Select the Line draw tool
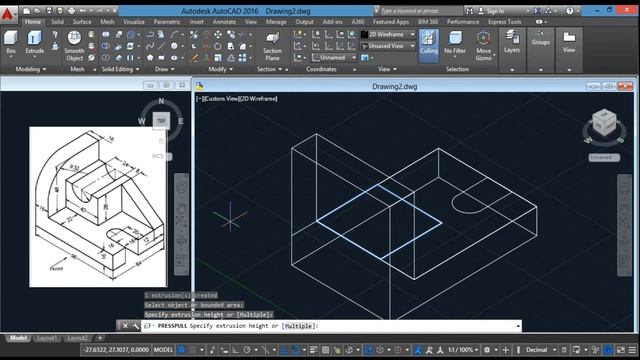The height and width of the screenshot is (360, 640). tap(161, 46)
